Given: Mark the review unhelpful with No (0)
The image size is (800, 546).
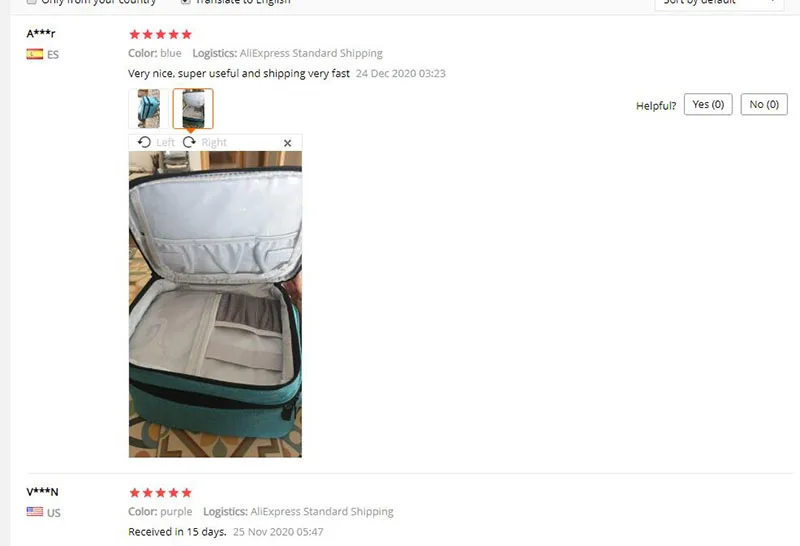Looking at the screenshot, I should point(764,104).
